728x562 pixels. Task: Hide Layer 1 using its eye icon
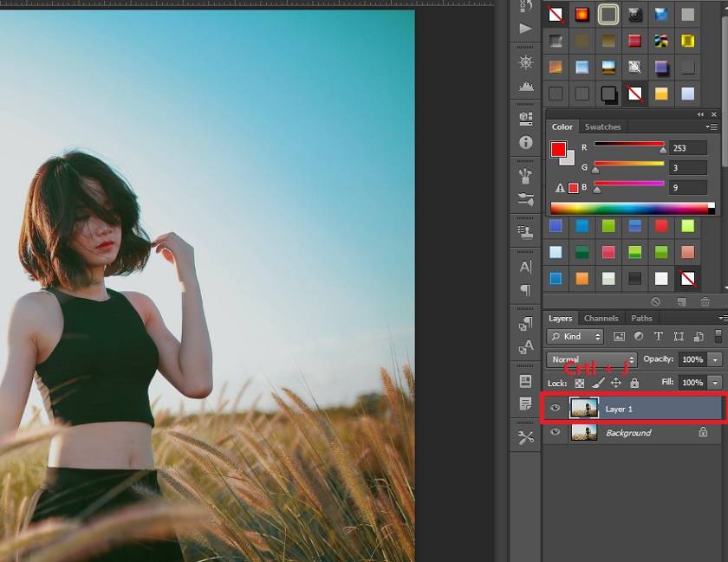pos(556,408)
